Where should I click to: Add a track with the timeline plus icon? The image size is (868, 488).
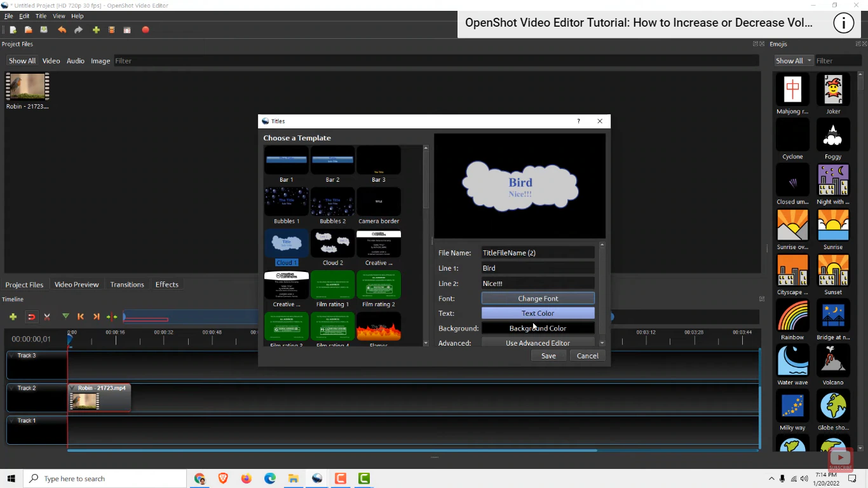[x=13, y=316]
